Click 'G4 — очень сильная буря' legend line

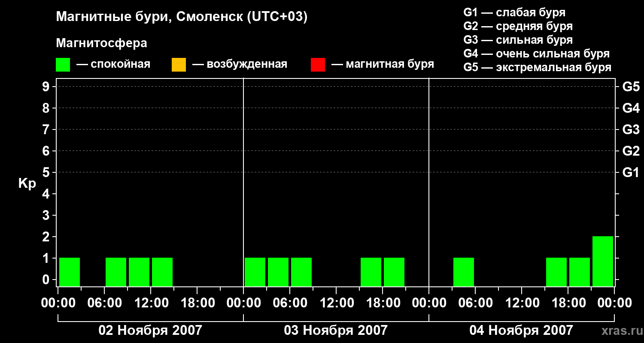coord(537,54)
